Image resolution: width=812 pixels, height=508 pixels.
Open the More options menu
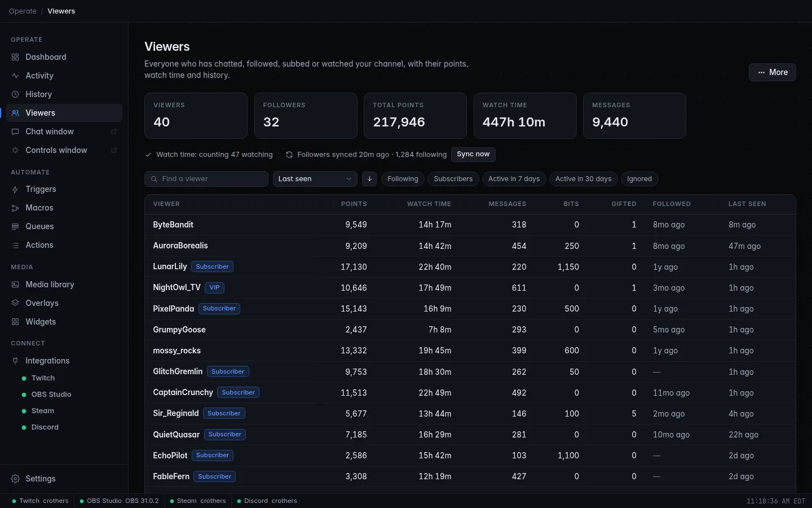(x=773, y=72)
